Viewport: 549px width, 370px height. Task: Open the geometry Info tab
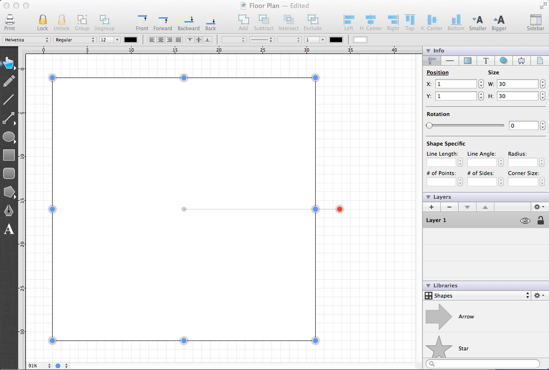[432, 61]
